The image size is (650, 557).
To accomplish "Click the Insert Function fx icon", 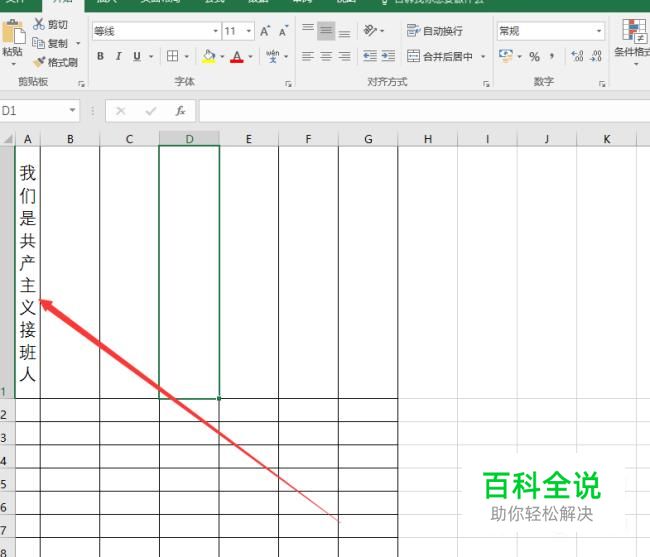I will pos(180,111).
